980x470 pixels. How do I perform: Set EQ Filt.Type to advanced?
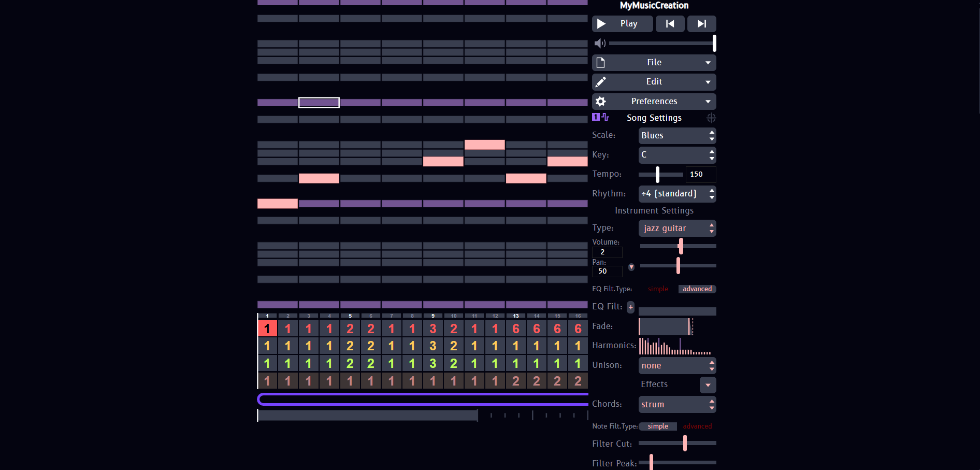(x=697, y=289)
